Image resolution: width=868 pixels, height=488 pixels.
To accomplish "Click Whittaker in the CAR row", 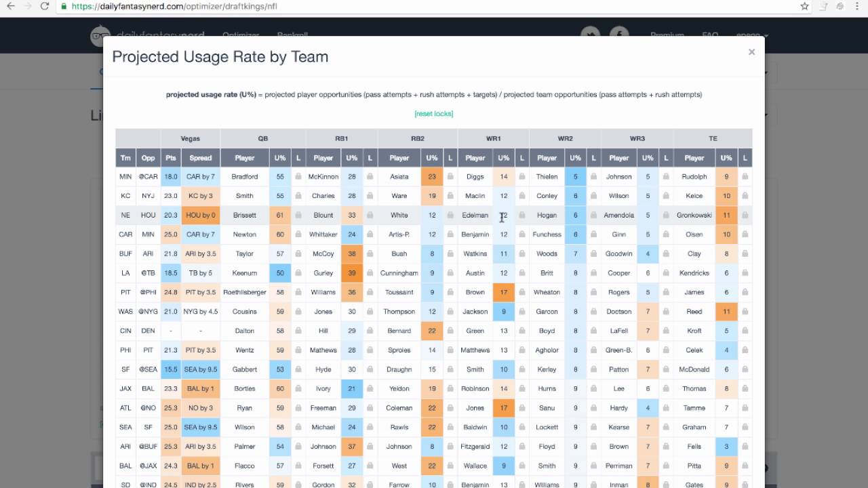I will pos(323,235).
